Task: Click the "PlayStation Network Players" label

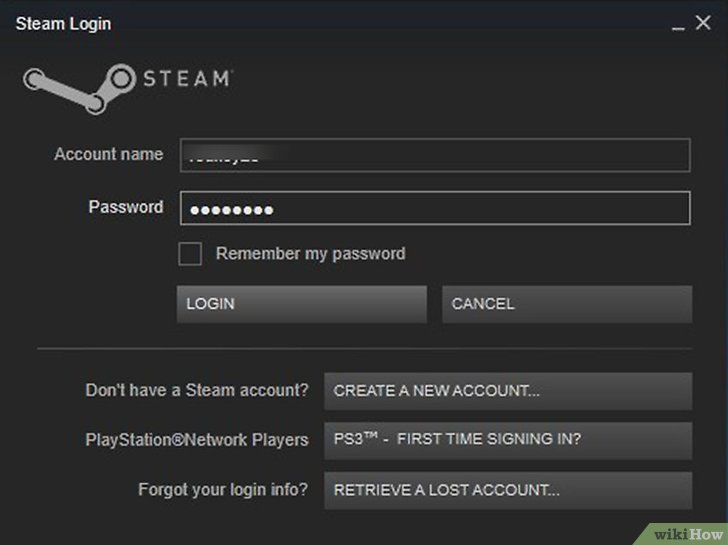Action: [x=197, y=440]
